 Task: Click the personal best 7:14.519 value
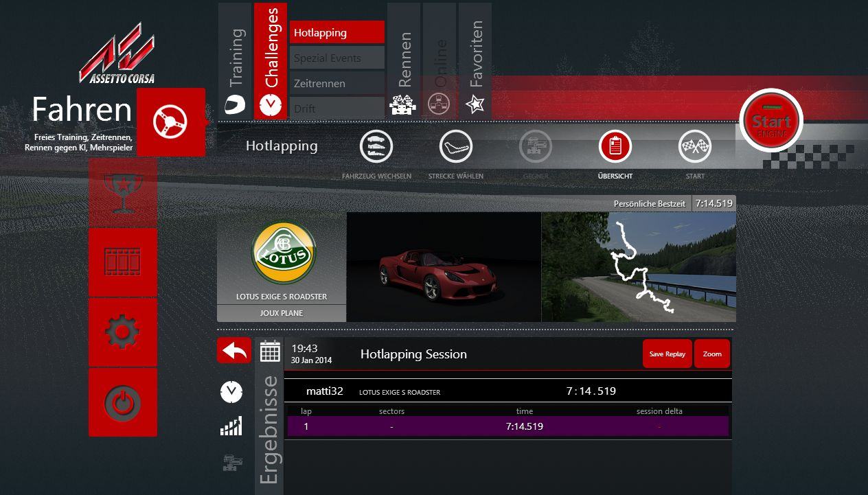pyautogui.click(x=713, y=203)
